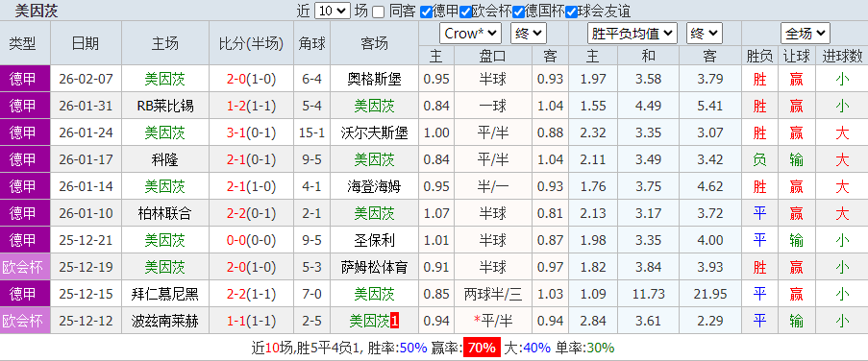Click the 客场 column header

[x=374, y=43]
